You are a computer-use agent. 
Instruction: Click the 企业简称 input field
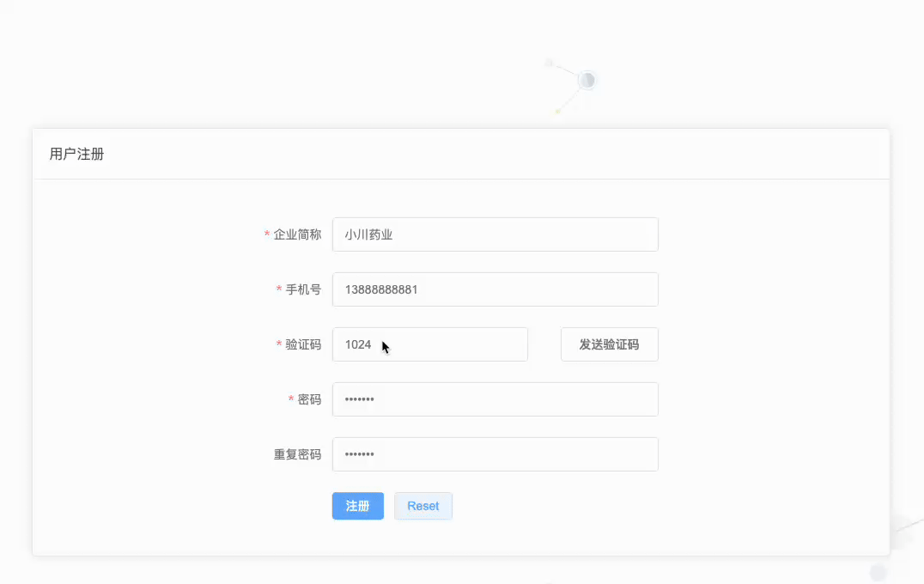pos(495,234)
